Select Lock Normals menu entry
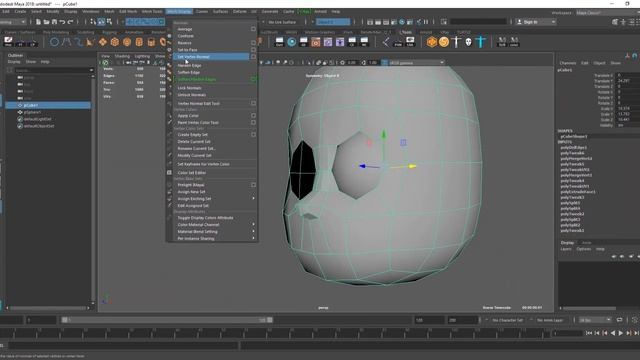 coord(189,88)
